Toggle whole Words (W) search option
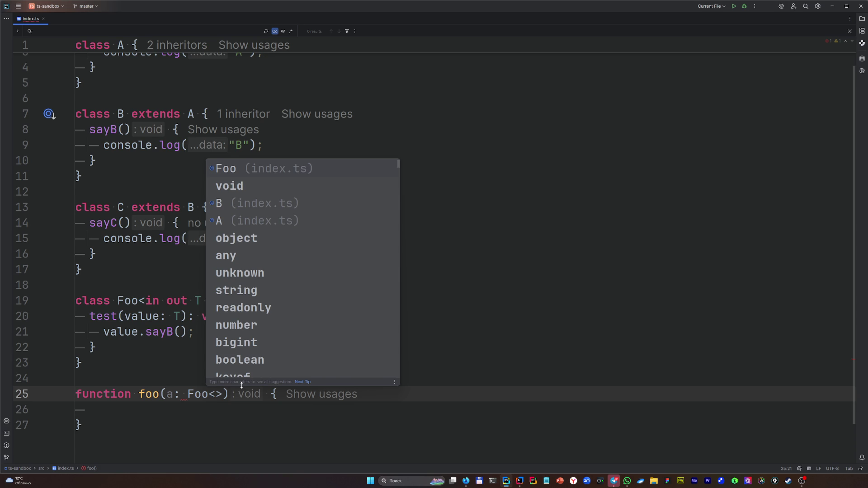The width and height of the screenshot is (868, 488). pyautogui.click(x=283, y=31)
